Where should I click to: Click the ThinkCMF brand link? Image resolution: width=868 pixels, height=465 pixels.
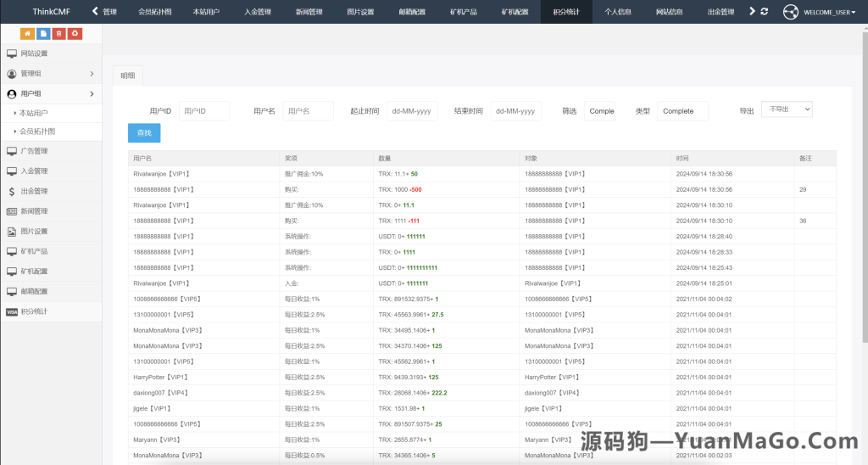pos(51,12)
